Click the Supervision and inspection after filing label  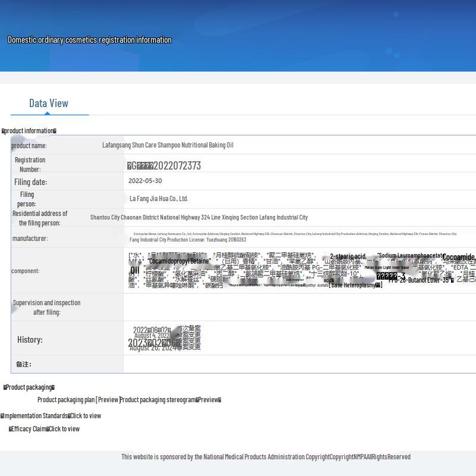pos(46,307)
